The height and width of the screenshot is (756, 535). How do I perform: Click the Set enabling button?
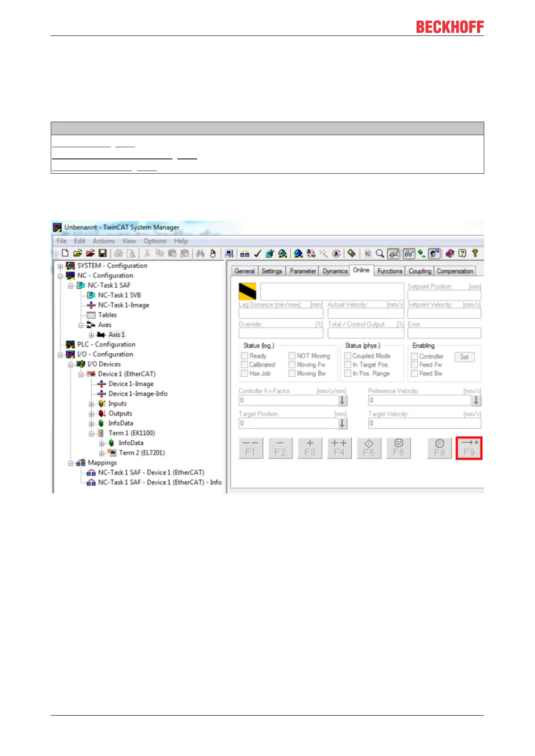click(464, 357)
